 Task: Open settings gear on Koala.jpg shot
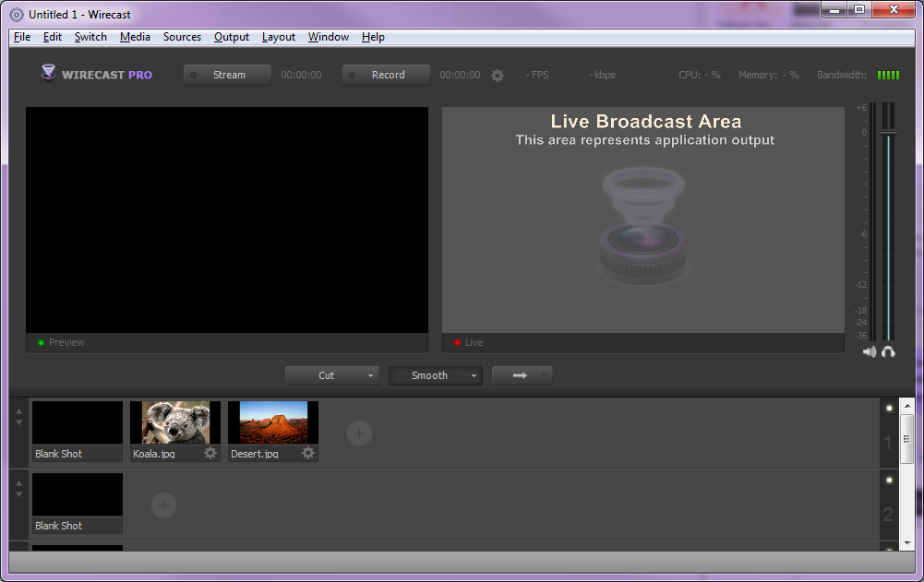pos(210,452)
